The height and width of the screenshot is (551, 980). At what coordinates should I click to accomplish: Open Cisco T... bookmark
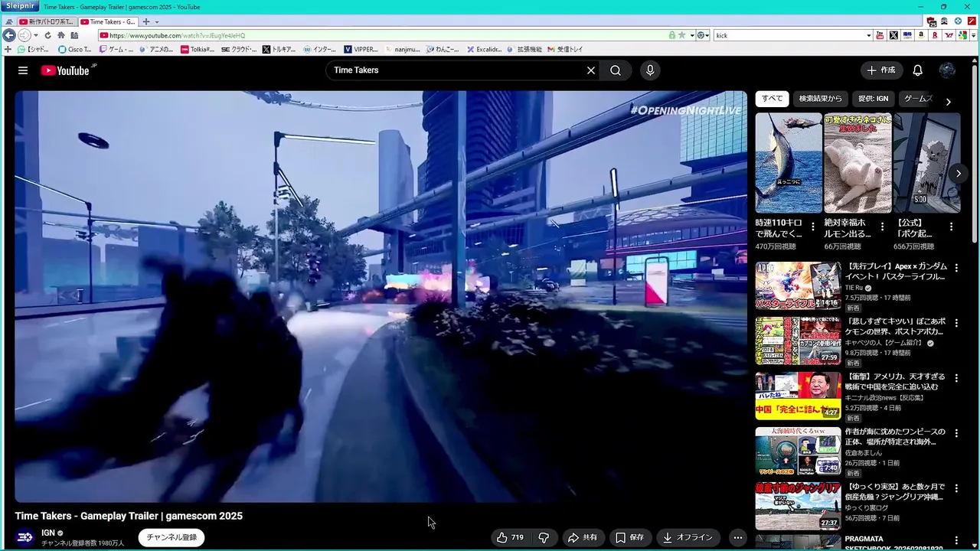(x=74, y=49)
